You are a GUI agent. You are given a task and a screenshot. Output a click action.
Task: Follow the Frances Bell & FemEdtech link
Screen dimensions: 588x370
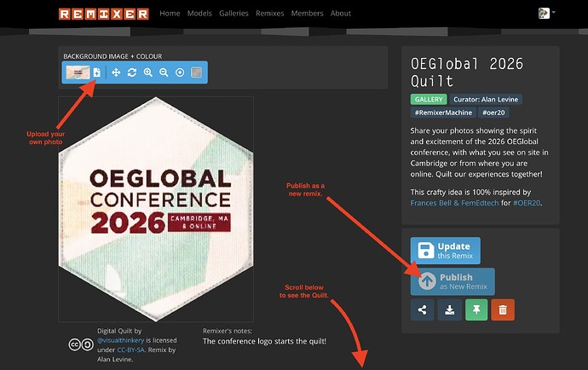pos(454,203)
